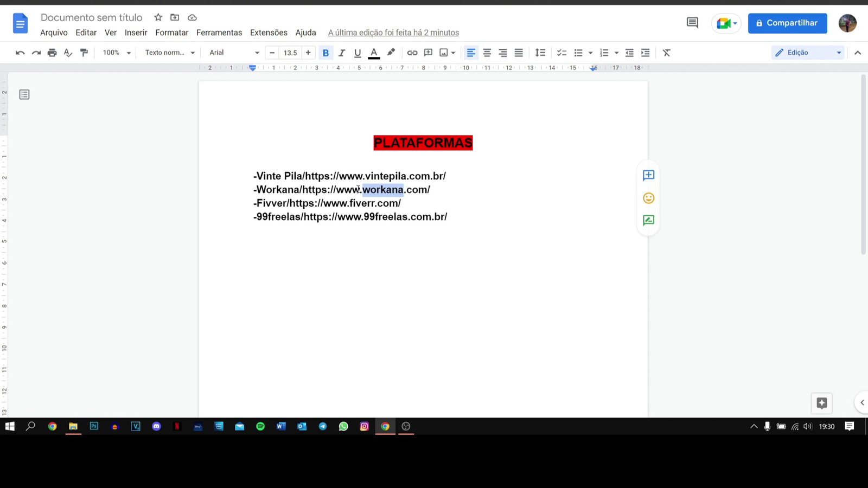Add a comment from the side panel

648,175
